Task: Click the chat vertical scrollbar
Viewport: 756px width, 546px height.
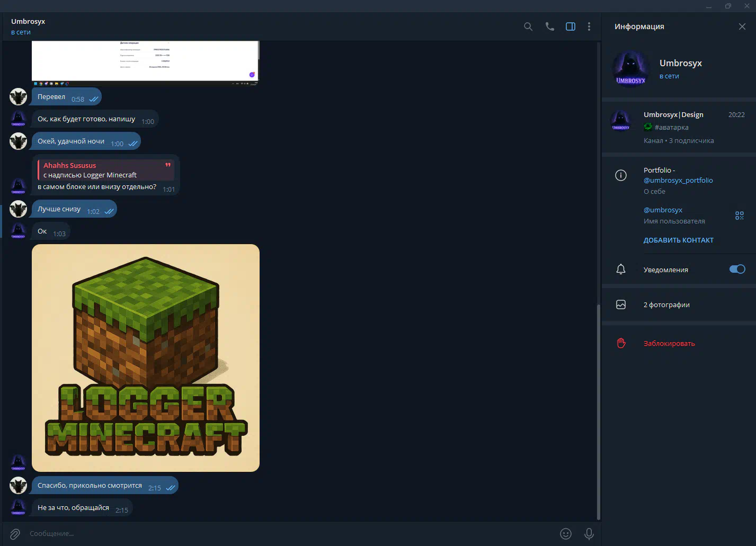Action: click(x=599, y=411)
